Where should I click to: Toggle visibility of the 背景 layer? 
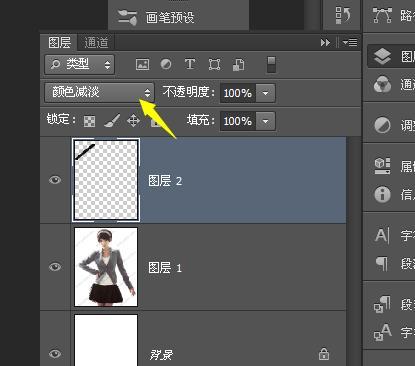[x=55, y=353]
